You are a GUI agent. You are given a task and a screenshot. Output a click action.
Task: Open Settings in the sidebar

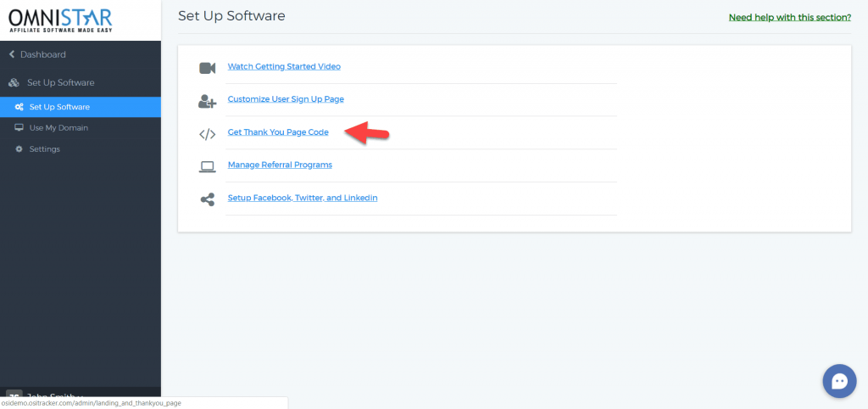[44, 149]
